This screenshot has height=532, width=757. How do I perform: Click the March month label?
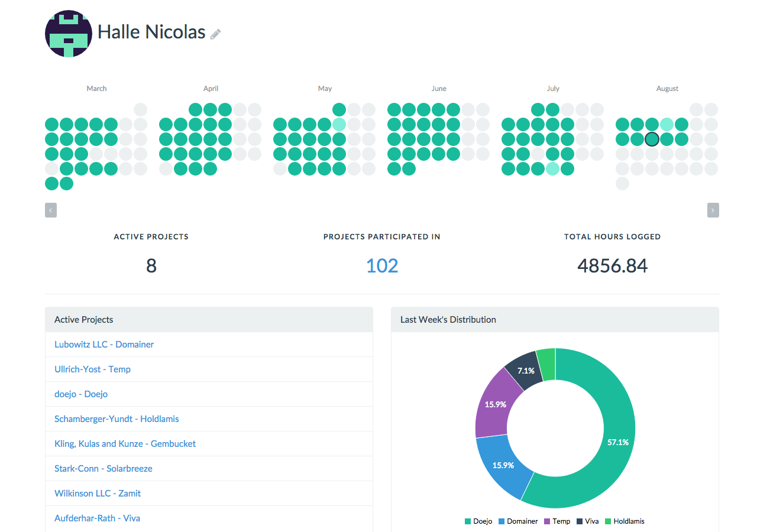click(x=96, y=89)
